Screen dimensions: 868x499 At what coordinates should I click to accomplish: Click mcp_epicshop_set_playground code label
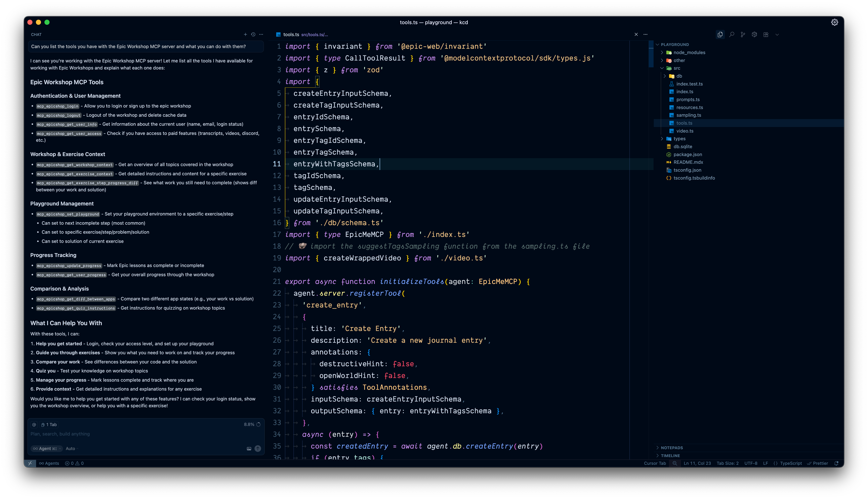tap(68, 214)
